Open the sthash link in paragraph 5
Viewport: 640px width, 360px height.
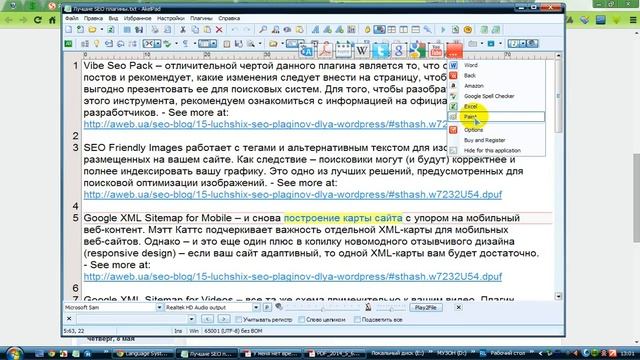point(293,277)
